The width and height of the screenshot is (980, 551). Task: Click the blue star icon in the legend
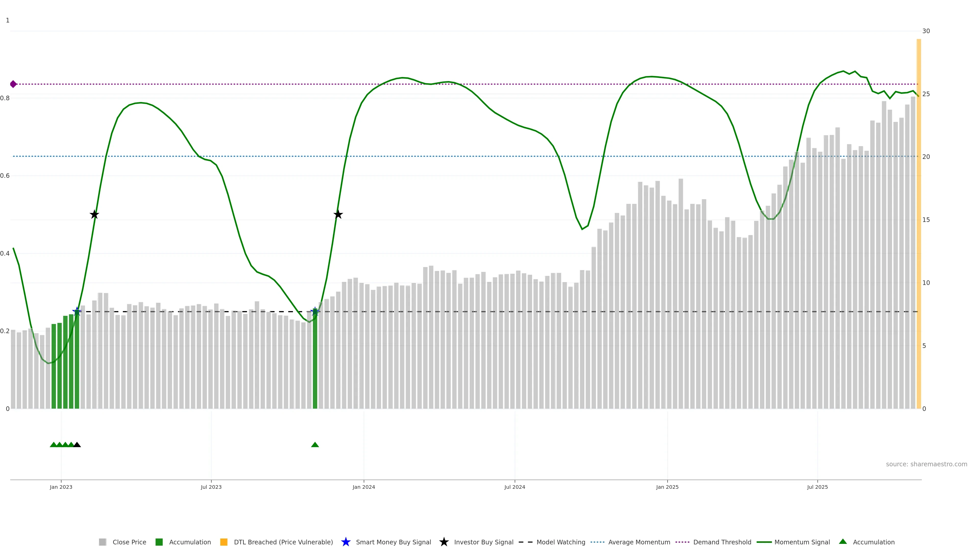coord(346,542)
